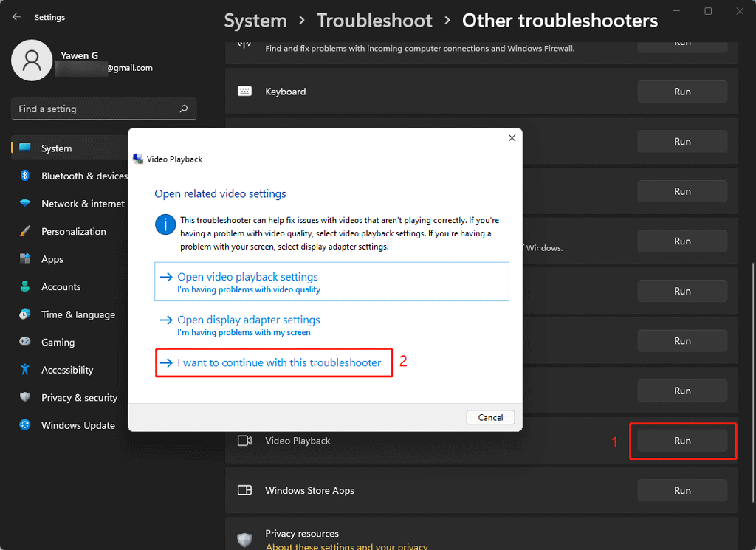Run the Video Playback troubleshooter
Image resolution: width=756 pixels, height=550 pixels.
(x=682, y=441)
